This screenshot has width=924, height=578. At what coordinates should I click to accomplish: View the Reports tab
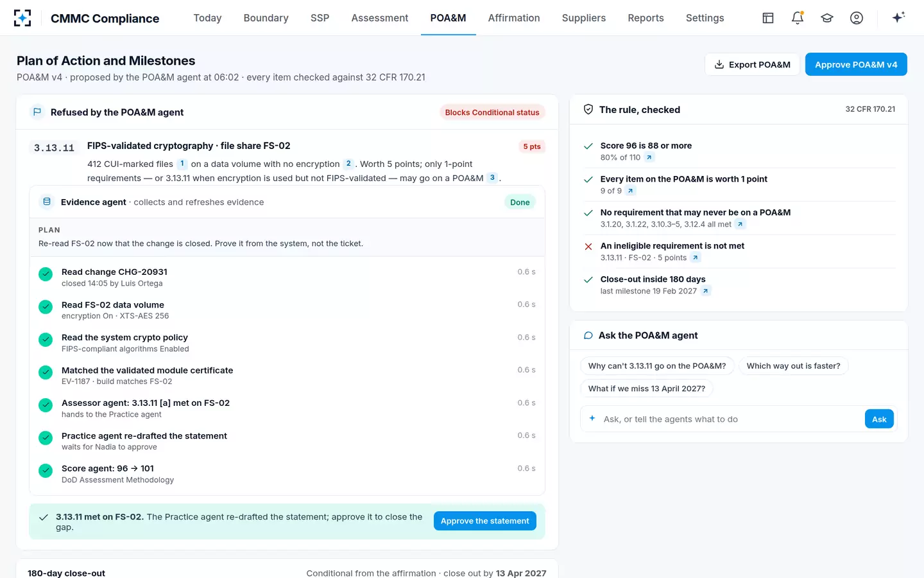tap(646, 18)
